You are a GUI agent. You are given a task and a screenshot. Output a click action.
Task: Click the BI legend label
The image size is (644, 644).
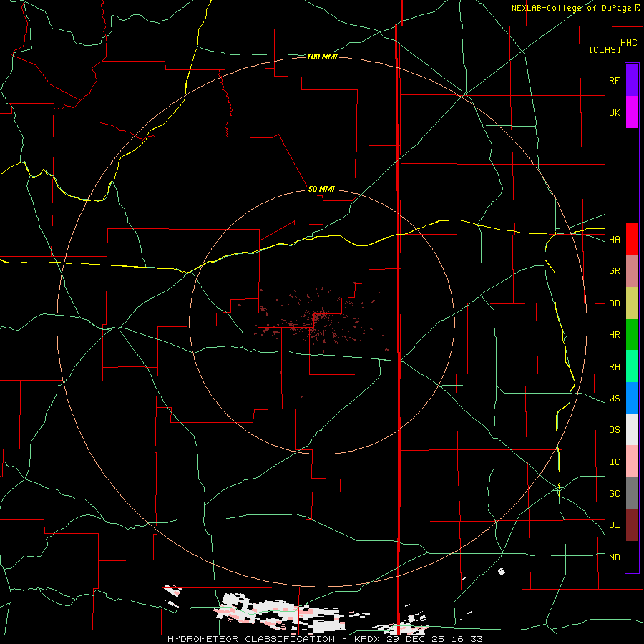614,525
